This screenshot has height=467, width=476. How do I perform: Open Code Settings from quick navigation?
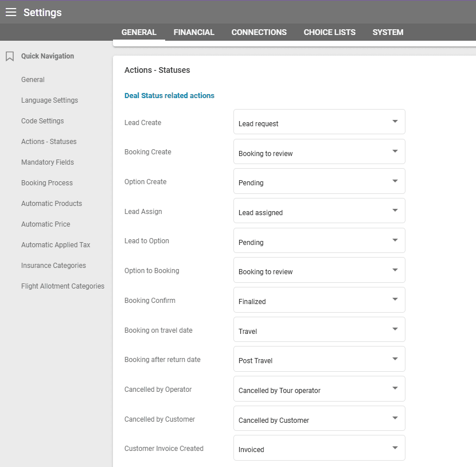click(x=42, y=121)
